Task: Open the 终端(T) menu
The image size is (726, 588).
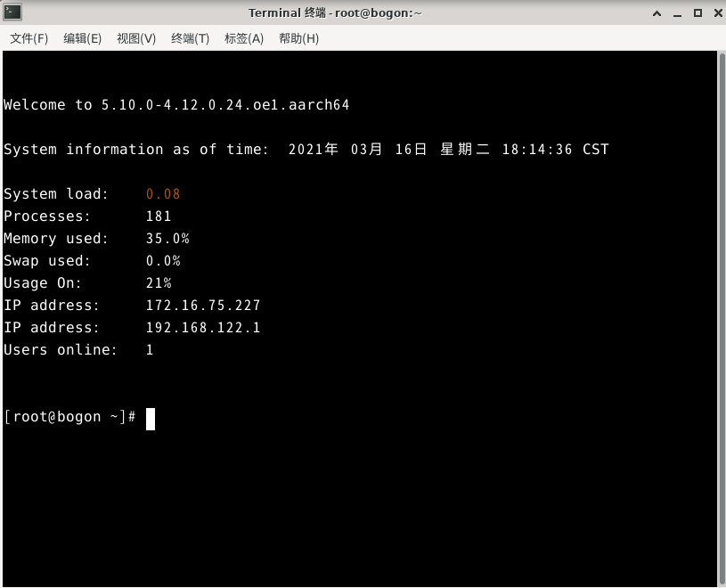Action: 189,38
